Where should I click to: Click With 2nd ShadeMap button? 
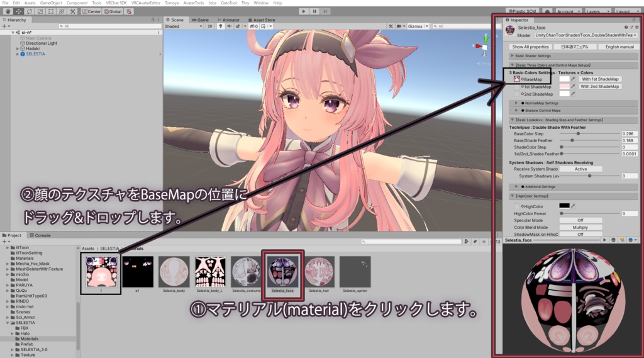tap(599, 87)
